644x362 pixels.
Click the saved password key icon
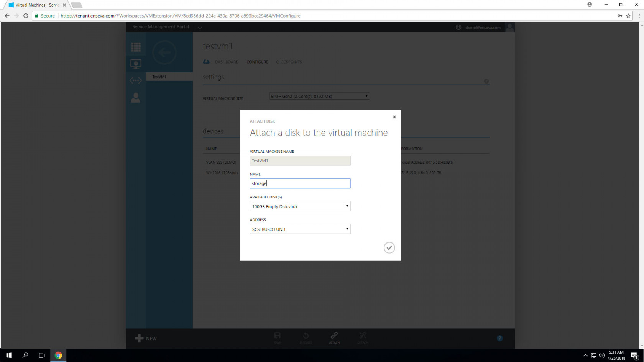click(x=619, y=16)
